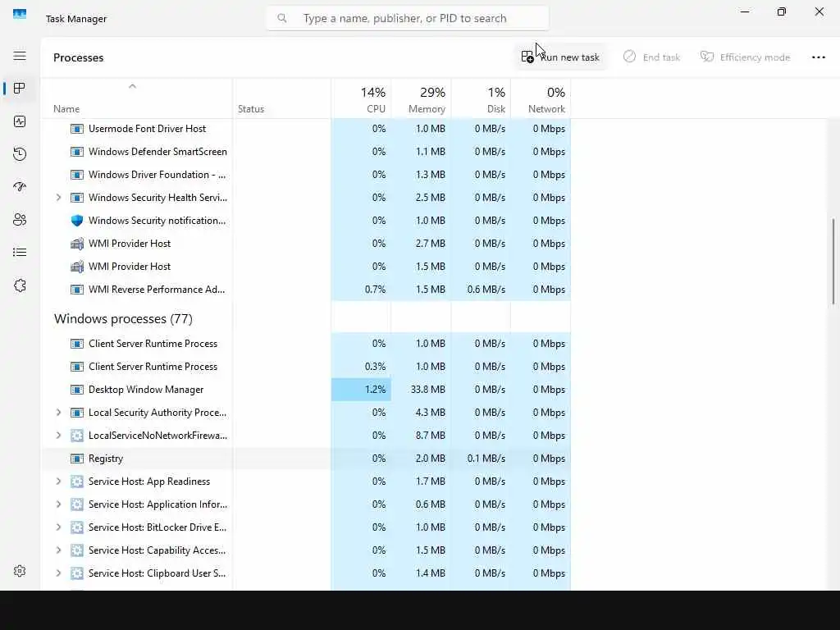Screen dimensions: 840x630
Task: Select the second WMI Provider Host row
Action: (x=306, y=267)
